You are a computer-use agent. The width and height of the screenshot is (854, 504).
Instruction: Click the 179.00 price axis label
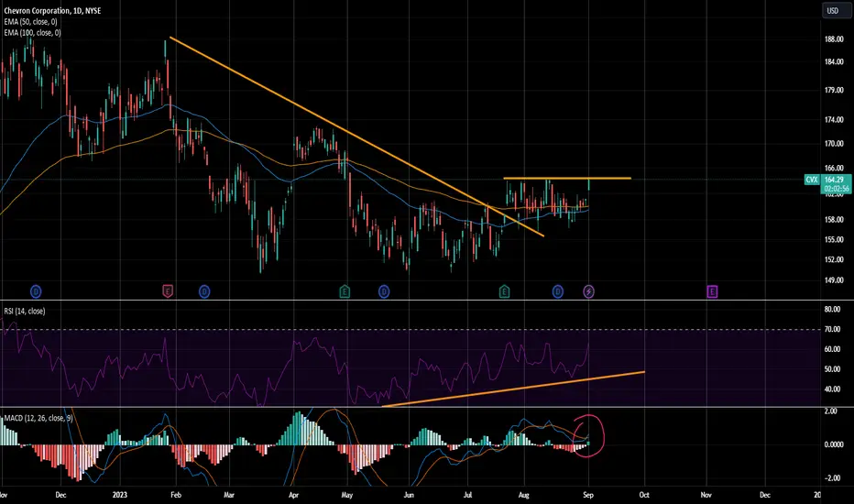pos(834,91)
